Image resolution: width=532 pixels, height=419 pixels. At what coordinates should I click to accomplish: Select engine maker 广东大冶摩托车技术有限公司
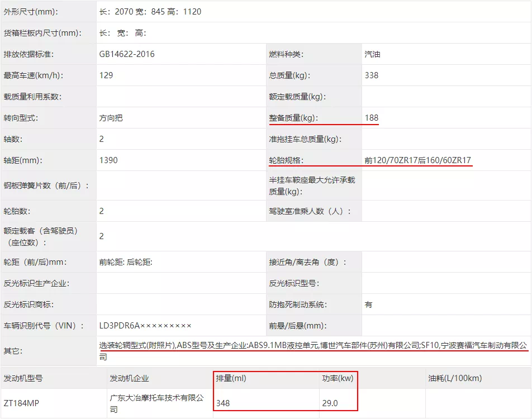[x=156, y=404]
